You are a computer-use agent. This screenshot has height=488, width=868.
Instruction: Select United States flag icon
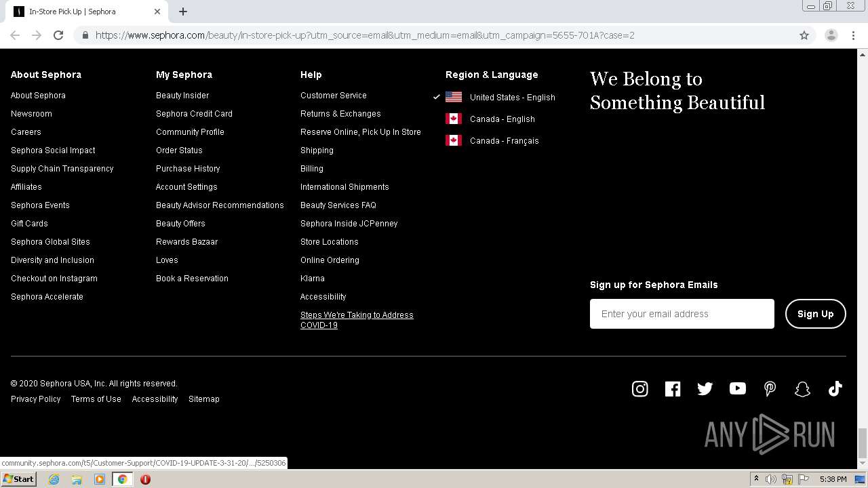(x=454, y=97)
